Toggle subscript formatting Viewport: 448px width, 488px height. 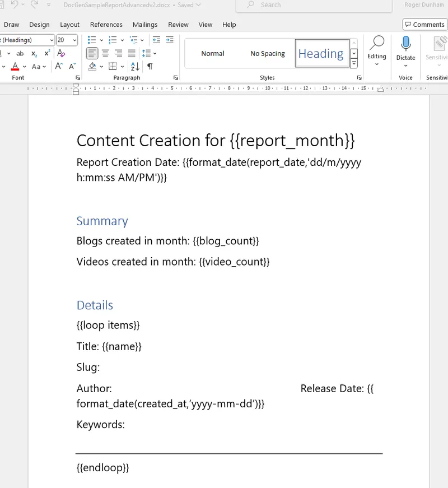click(x=34, y=53)
